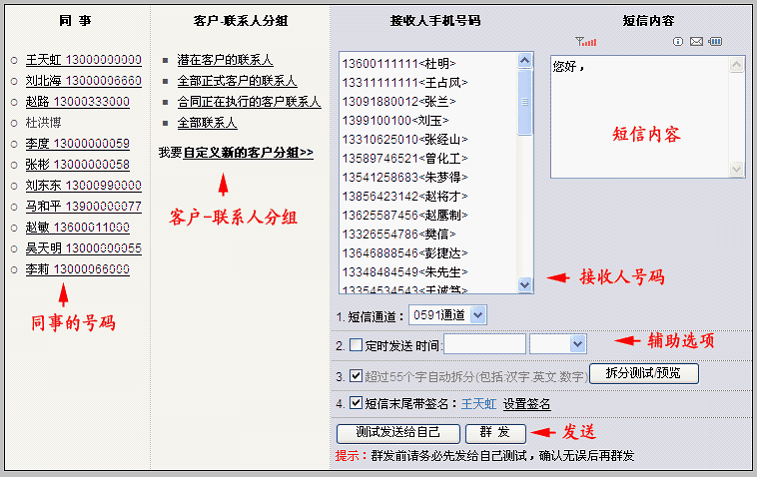Click 自定义新的客户分组 link
The width and height of the screenshot is (758, 478).
point(248,153)
